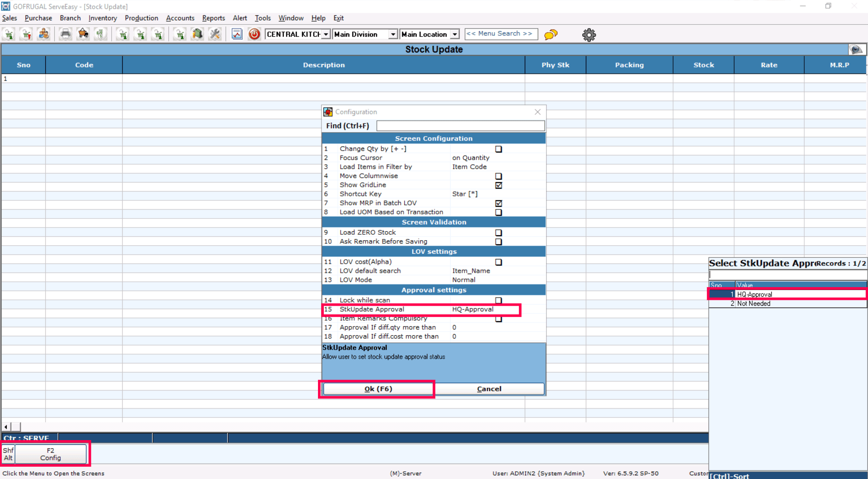Open the Main Location dropdown
Screen dimensions: 868x479
click(455, 34)
